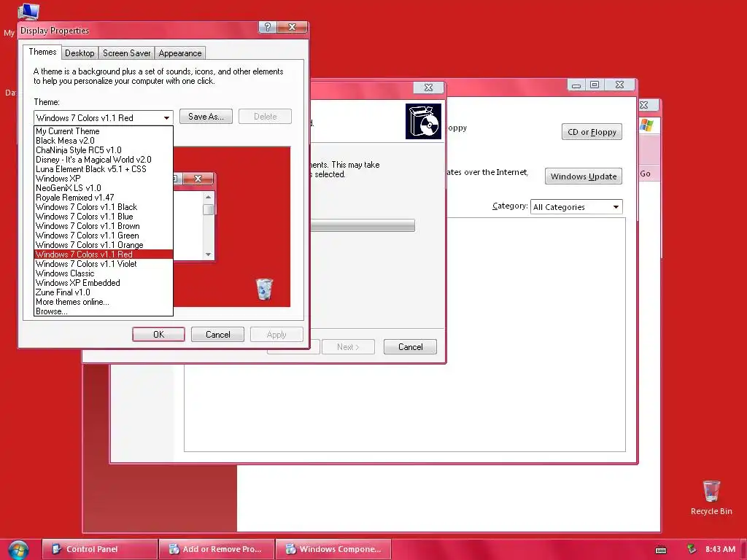Choose More themes online option

(104, 302)
